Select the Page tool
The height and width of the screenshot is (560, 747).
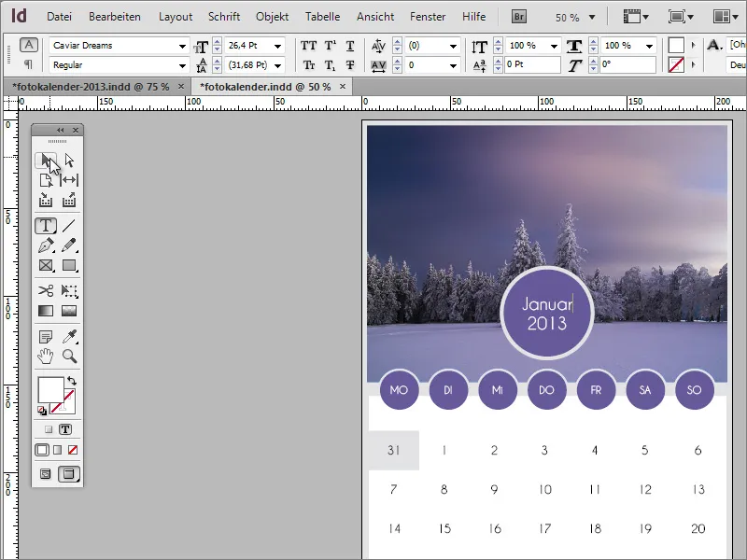(x=46, y=180)
